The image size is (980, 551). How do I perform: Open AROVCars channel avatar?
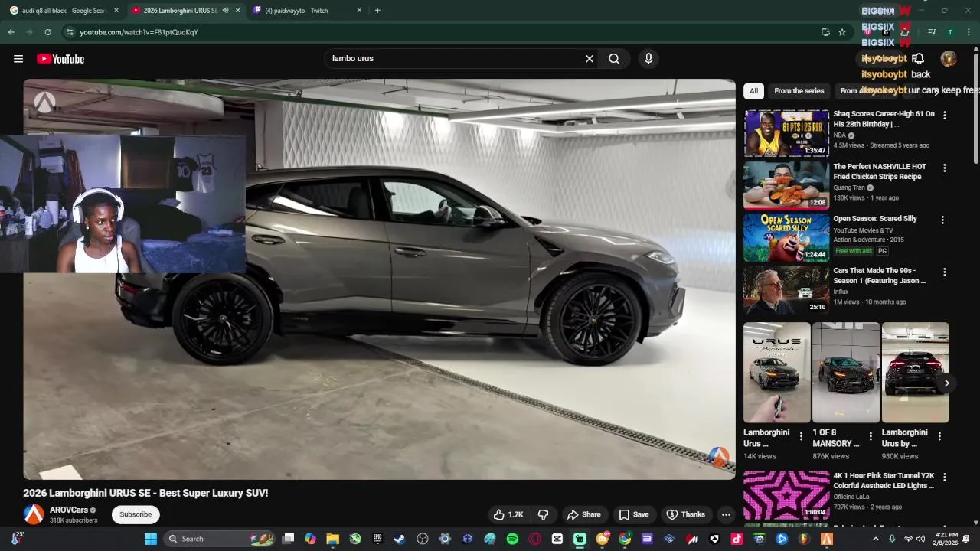click(34, 514)
